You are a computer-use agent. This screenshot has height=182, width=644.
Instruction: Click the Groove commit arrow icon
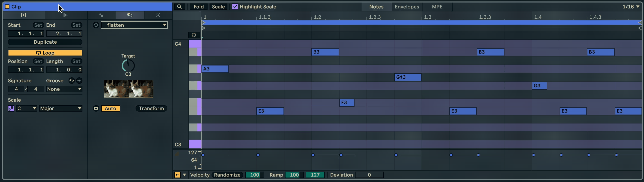79,81
